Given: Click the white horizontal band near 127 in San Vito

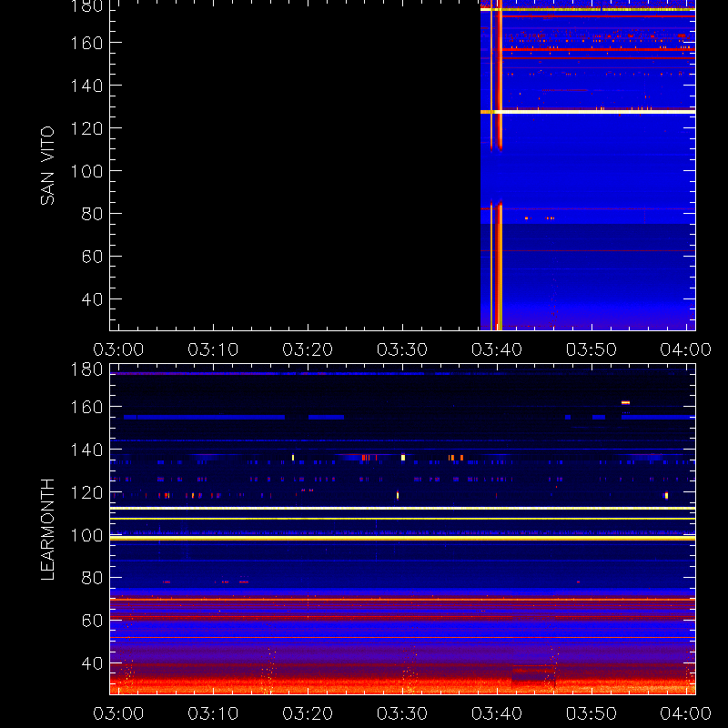Looking at the screenshot, I should tap(588, 112).
